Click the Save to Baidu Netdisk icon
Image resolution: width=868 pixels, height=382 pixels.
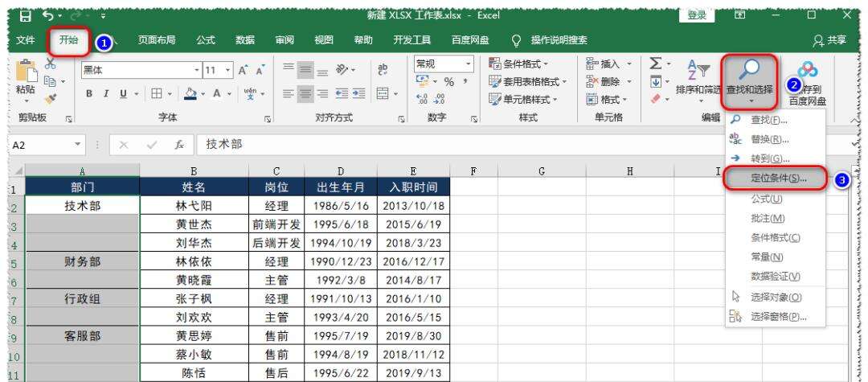[808, 83]
